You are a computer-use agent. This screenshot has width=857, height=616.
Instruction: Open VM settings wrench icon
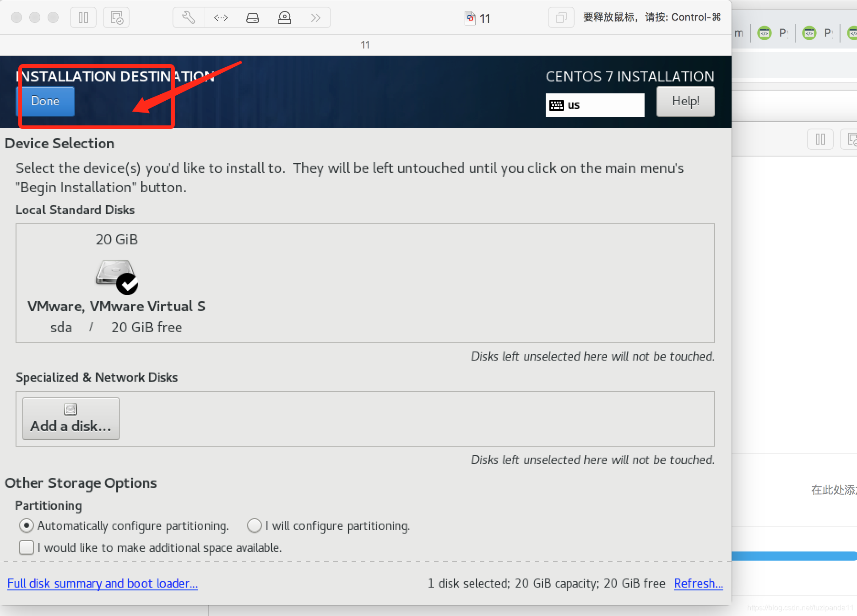coord(189,18)
